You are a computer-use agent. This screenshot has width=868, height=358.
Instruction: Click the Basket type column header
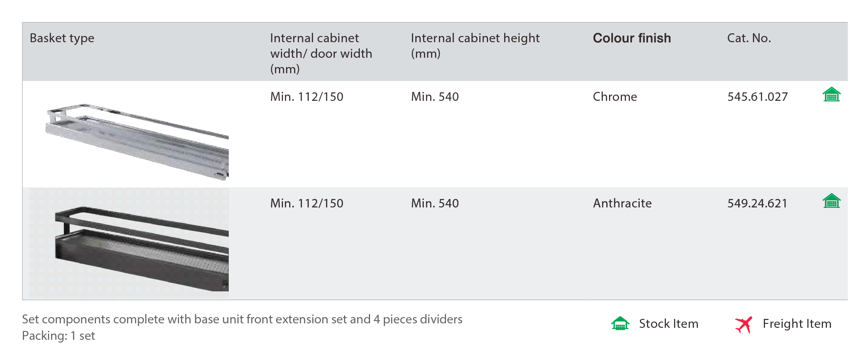(x=62, y=39)
